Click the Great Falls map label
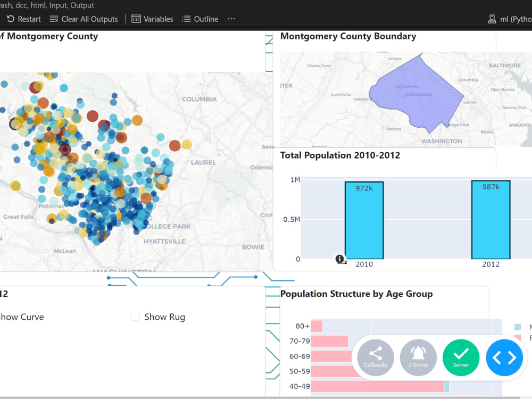The image size is (532, 399). tap(18, 217)
